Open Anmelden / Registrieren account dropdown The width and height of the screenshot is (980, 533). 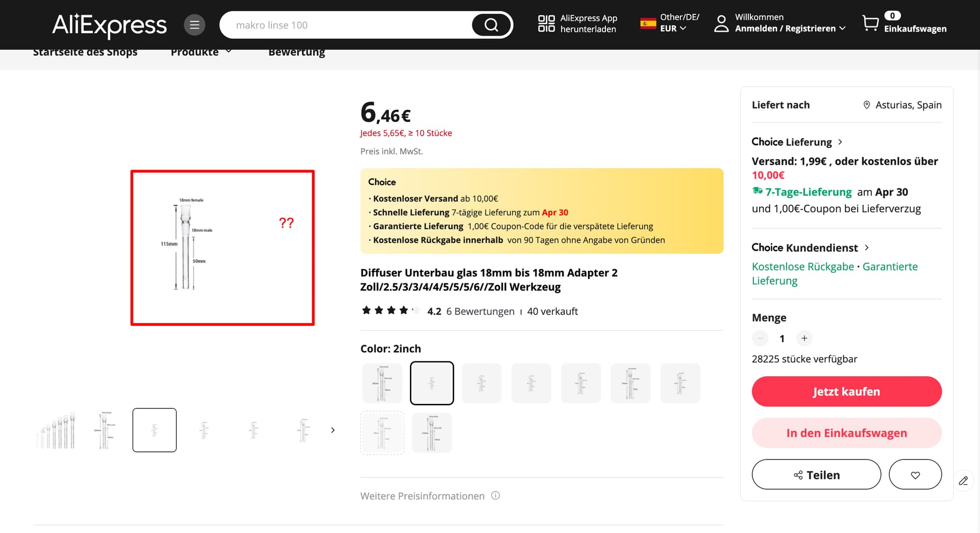point(790,29)
